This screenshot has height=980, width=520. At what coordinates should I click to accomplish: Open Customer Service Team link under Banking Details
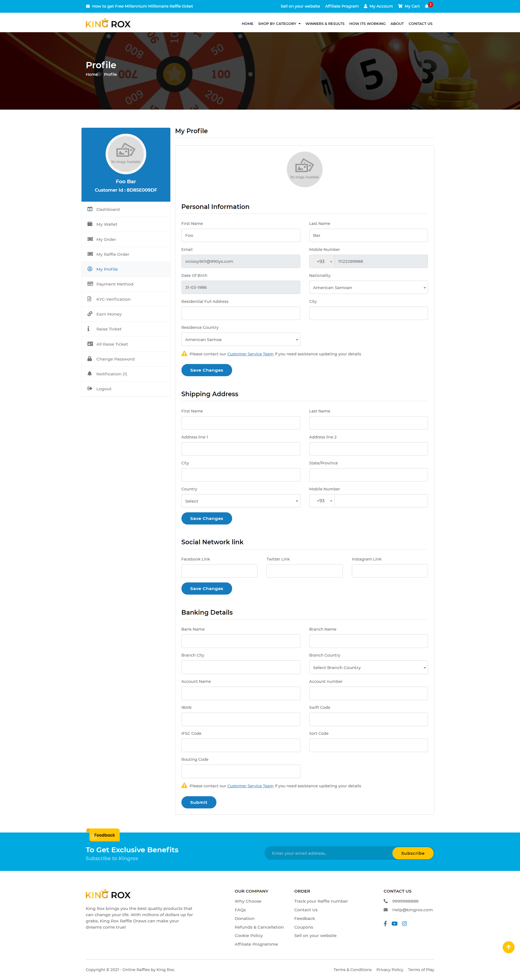(251, 786)
